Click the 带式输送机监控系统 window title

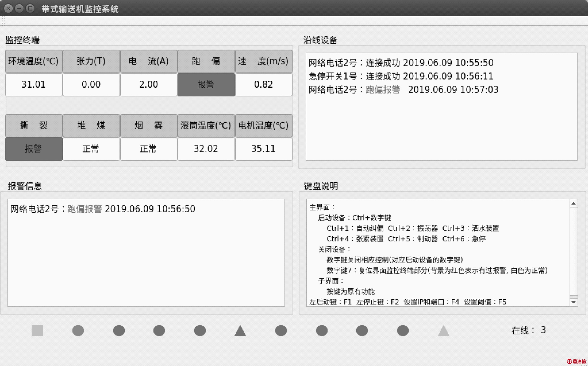pos(80,9)
